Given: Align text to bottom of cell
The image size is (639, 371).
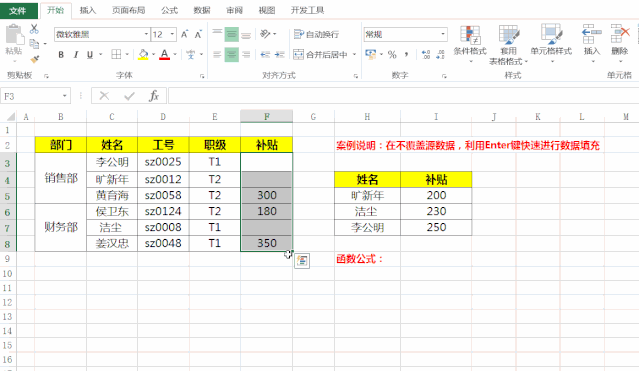Looking at the screenshot, I should tap(246, 35).
